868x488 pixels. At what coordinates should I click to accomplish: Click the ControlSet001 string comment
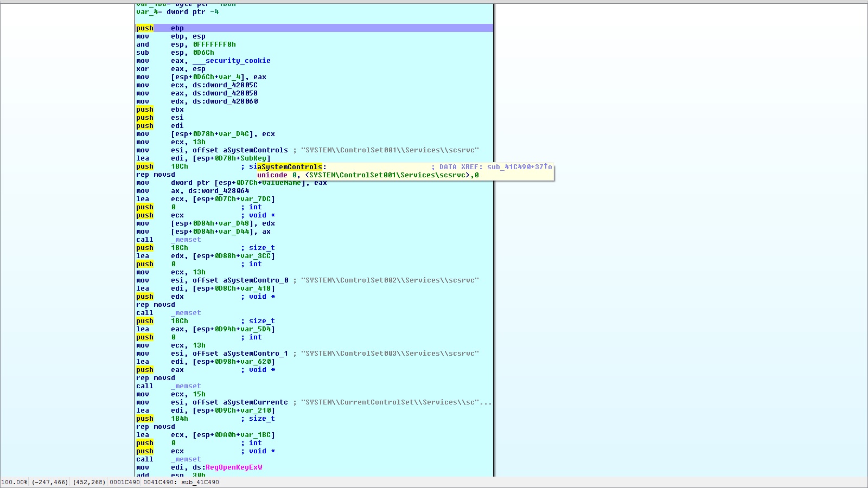pos(390,150)
